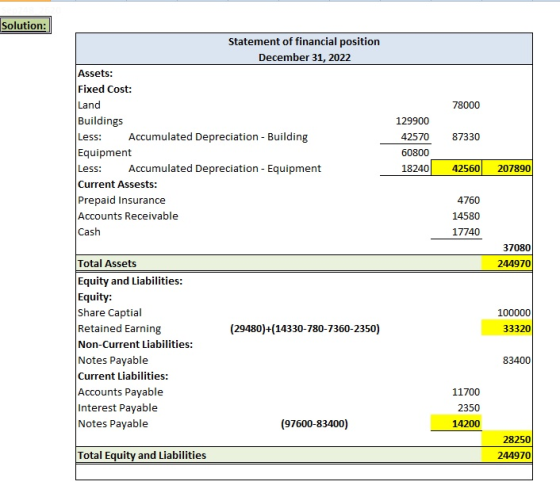Click Equity and Liabilities: heading
Screen dimensions: 560x493
[130, 281]
